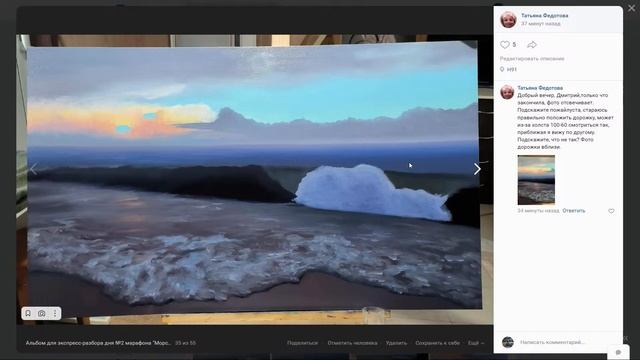Viewport: 640px width, 360px height.
Task: Click Удалить to delete the photo
Action: click(396, 343)
